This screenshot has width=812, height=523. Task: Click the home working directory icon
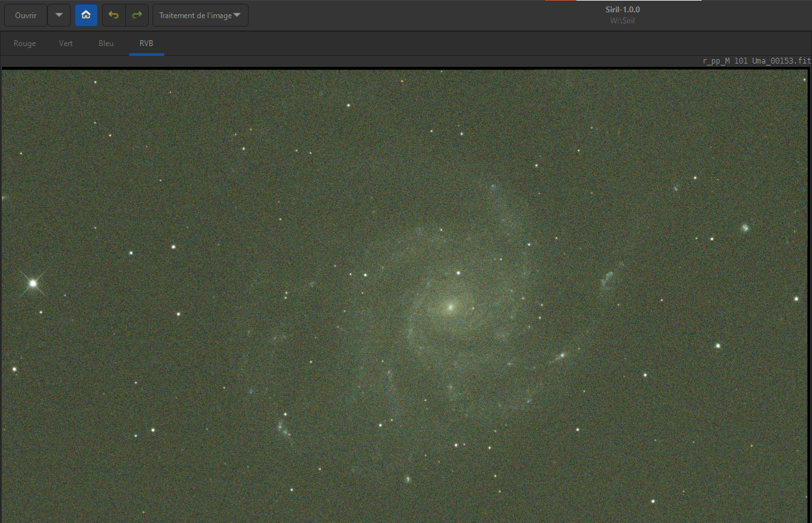(86, 15)
